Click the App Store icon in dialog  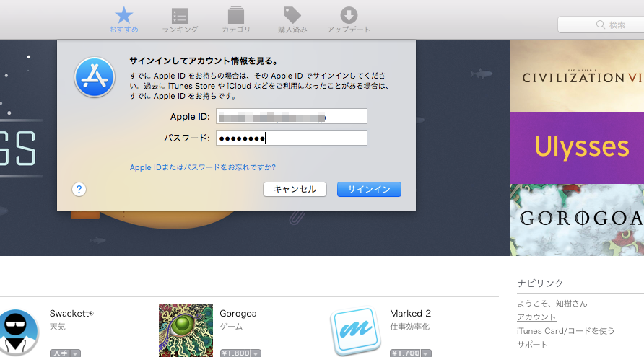tap(95, 77)
